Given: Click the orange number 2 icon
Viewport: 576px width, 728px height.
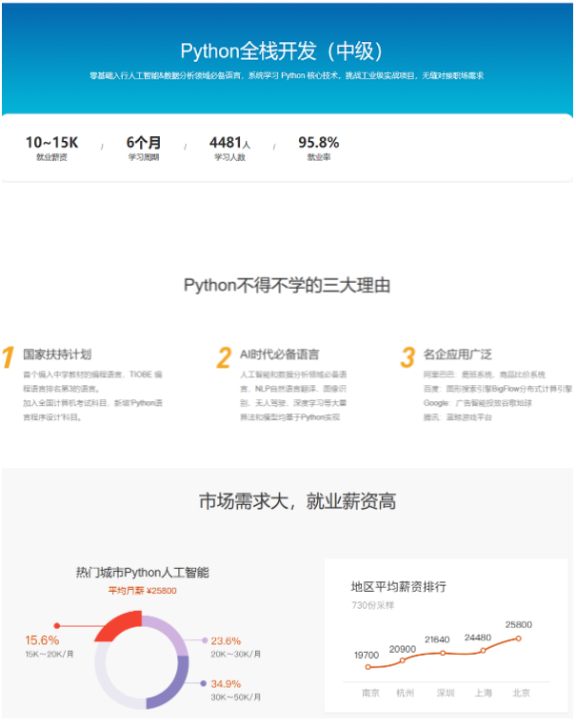Looking at the screenshot, I should tap(224, 357).
